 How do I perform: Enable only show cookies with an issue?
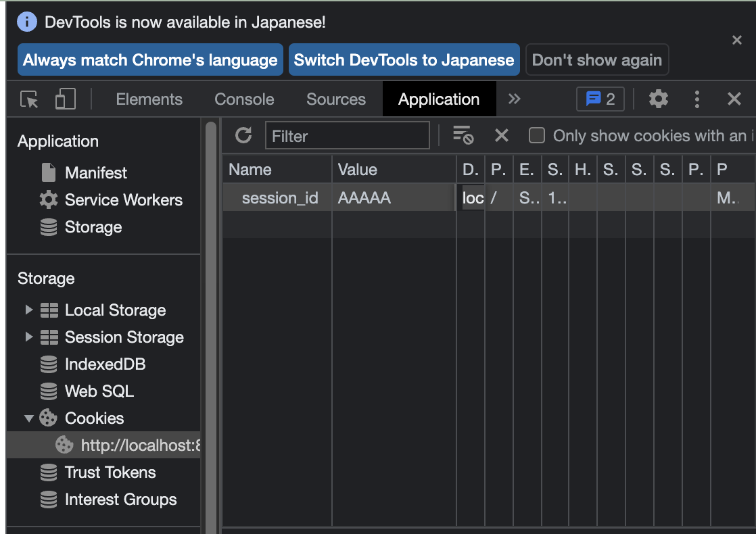(x=537, y=136)
